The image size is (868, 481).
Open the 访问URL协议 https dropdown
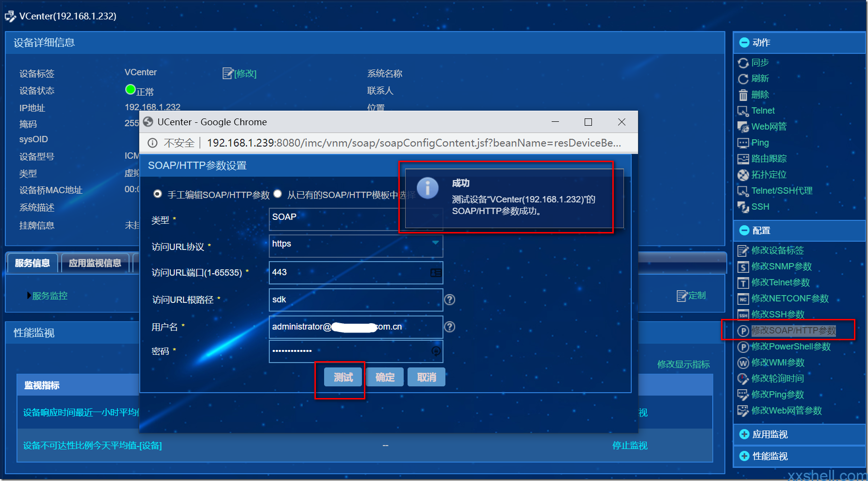[356, 246]
